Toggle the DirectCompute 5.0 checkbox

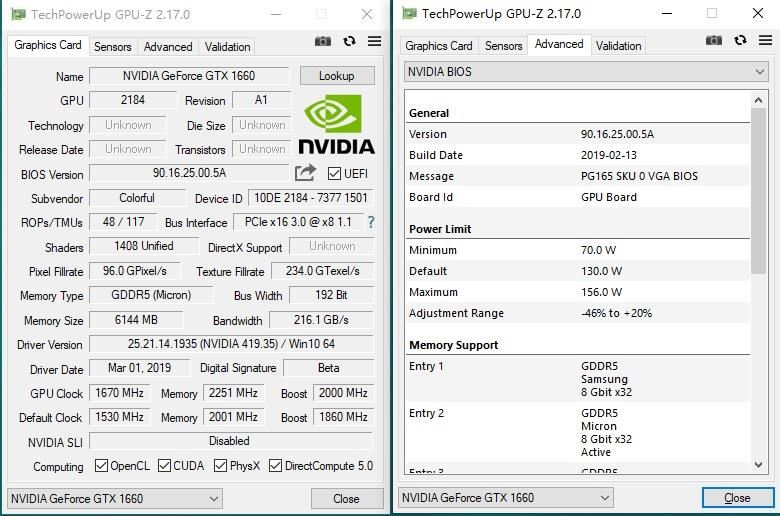[x=275, y=466]
